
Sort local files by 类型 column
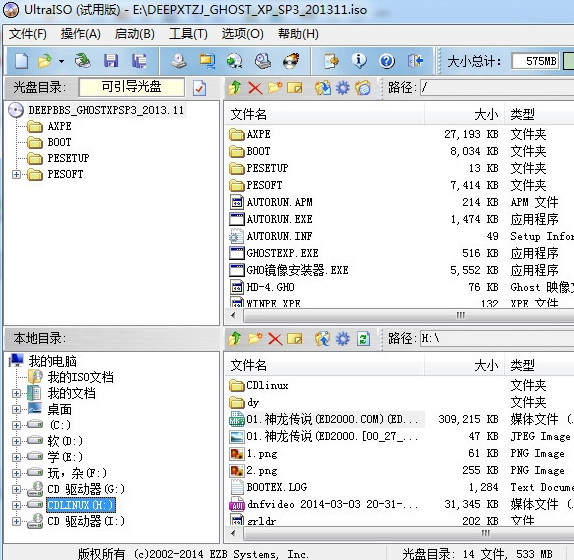pos(539,365)
